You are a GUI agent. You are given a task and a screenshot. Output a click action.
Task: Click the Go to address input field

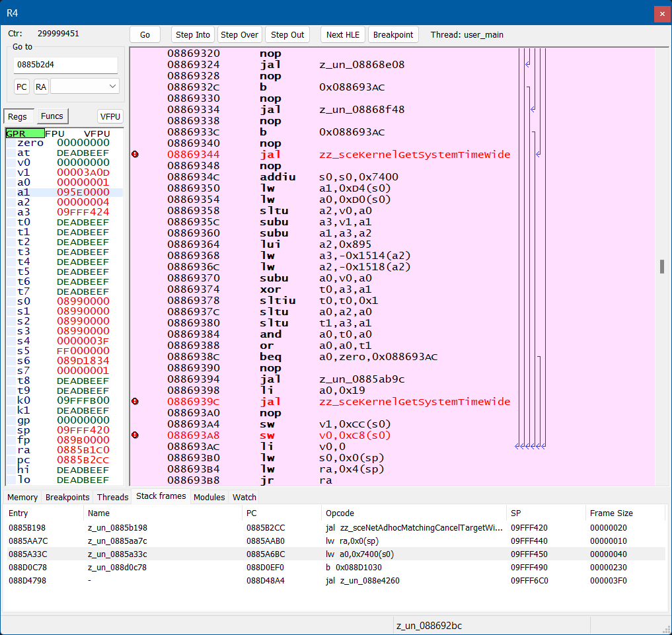pyautogui.click(x=65, y=65)
